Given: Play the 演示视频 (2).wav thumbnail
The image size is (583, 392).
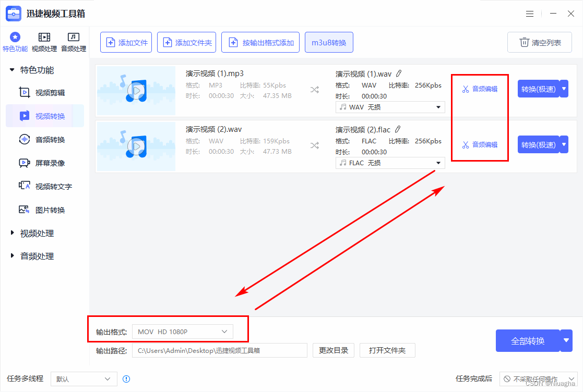Looking at the screenshot, I should tap(136, 146).
